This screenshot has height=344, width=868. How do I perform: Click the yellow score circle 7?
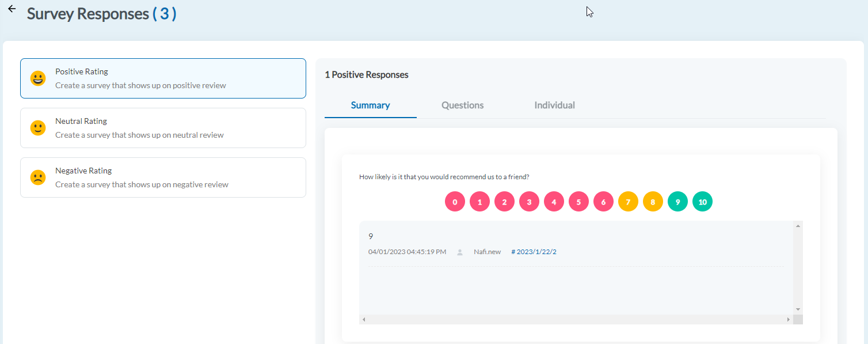(628, 202)
